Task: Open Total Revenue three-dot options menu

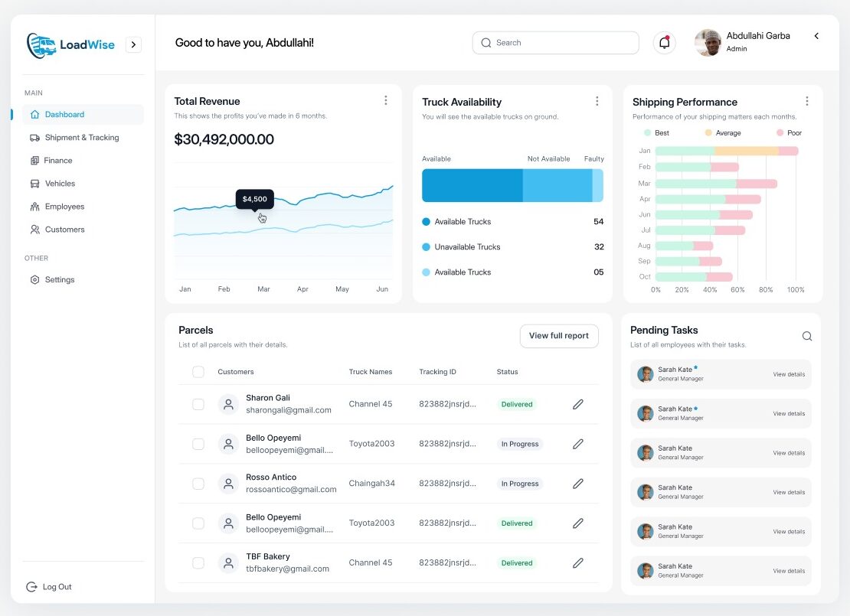Action: [x=385, y=100]
